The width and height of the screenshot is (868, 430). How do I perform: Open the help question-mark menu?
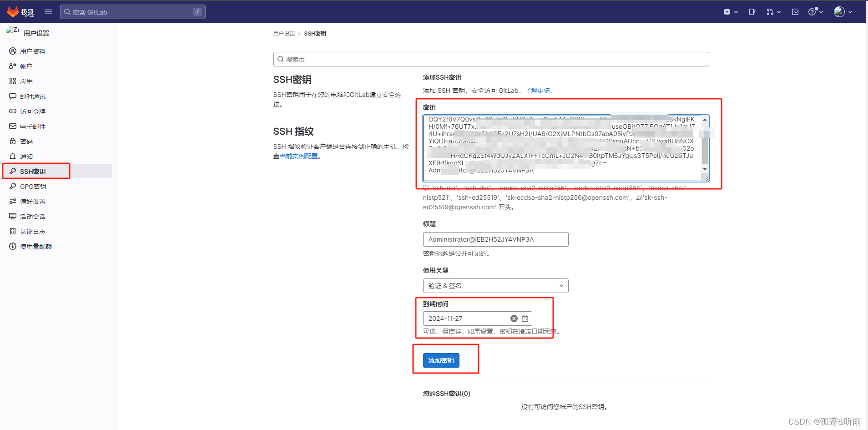pos(815,12)
